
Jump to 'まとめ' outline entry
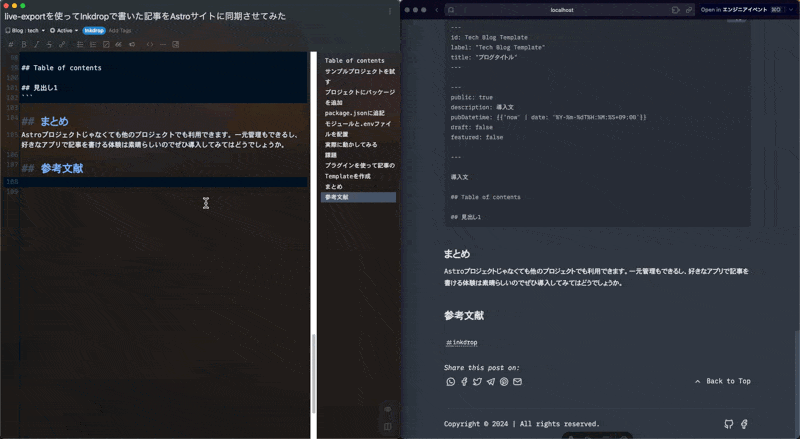pyautogui.click(x=334, y=187)
